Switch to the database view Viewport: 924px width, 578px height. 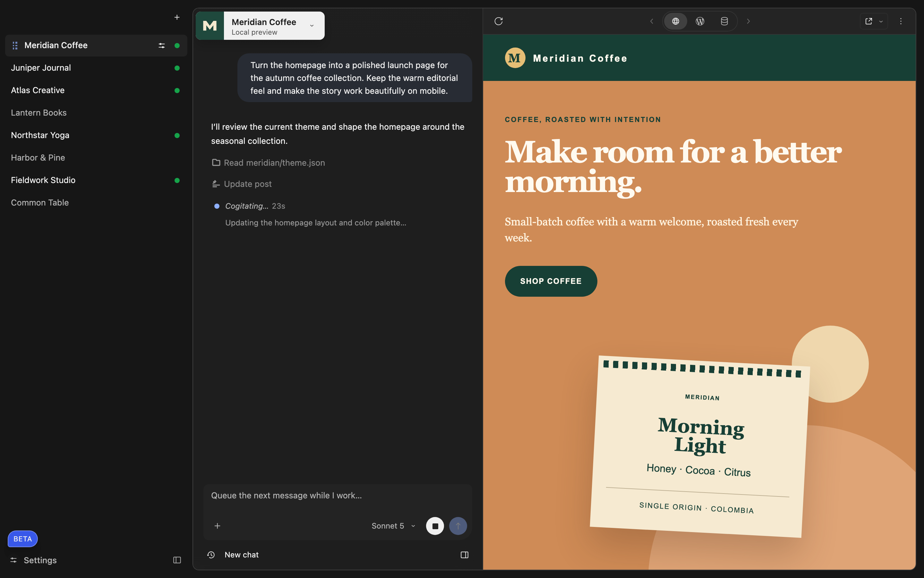[724, 21]
